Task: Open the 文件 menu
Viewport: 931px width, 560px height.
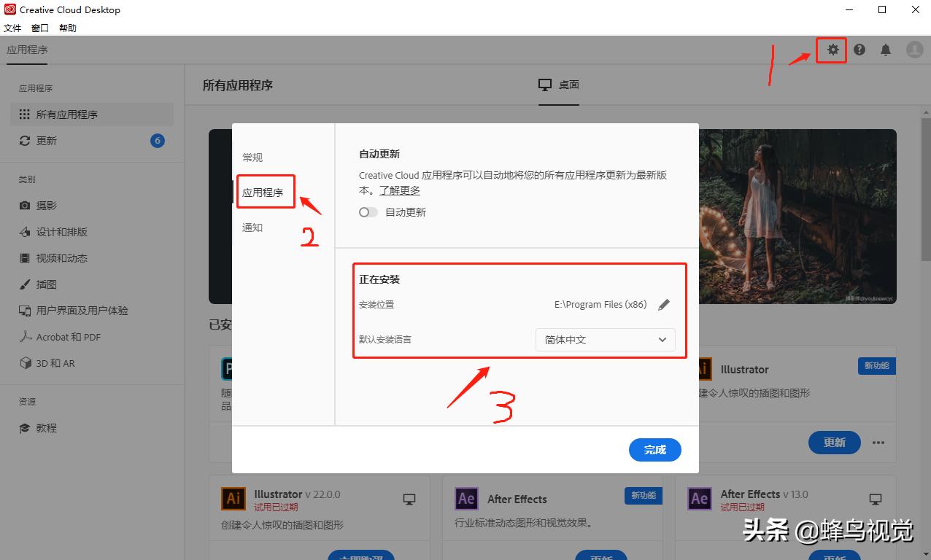Action: (12, 28)
